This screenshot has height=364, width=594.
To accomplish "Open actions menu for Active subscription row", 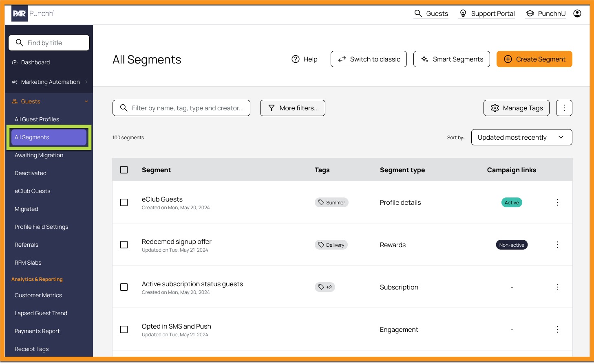I will 558,287.
